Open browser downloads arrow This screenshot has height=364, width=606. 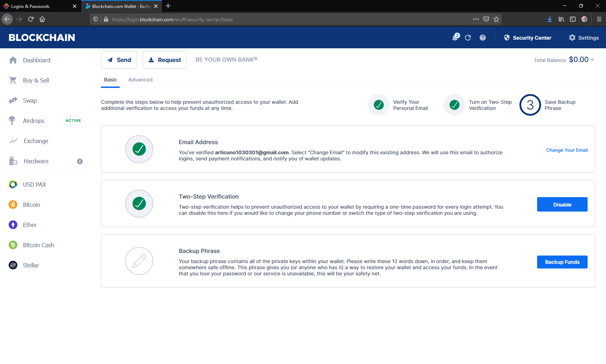click(x=550, y=19)
